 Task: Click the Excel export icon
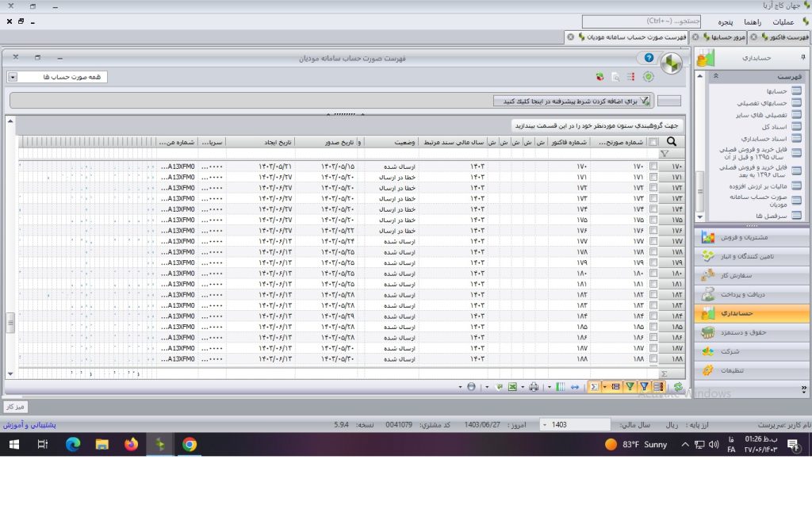pos(512,387)
